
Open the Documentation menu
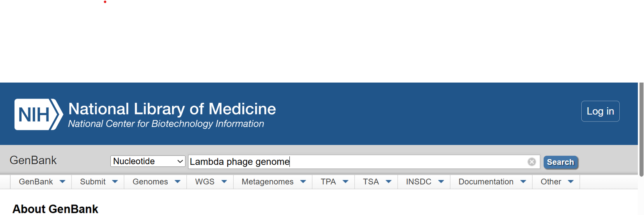(x=486, y=182)
